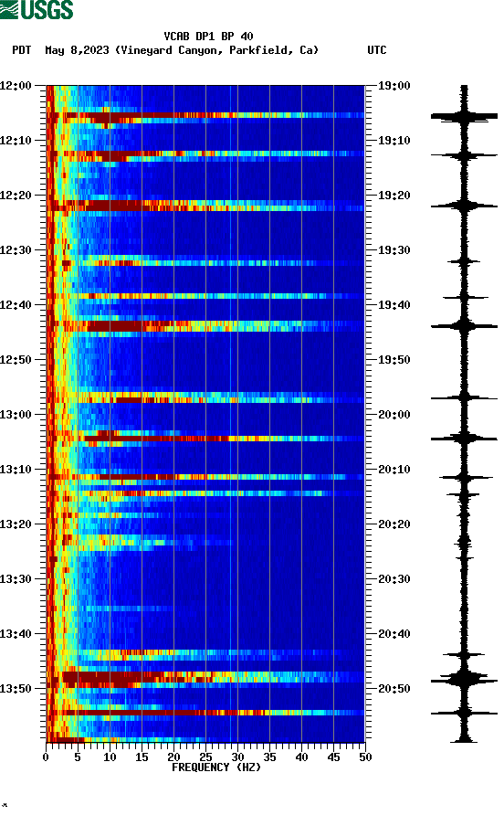This screenshot has height=815, width=504.
Task: Click the 13:20 PDT time label
Action: pos(16,524)
